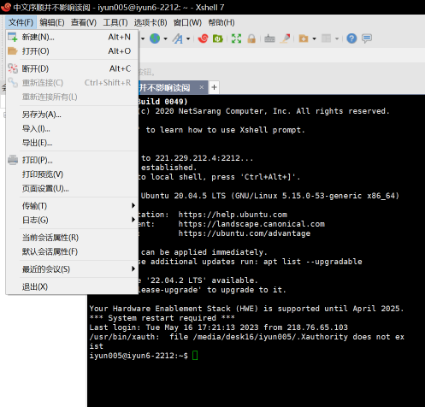Open the keyboard key mapping icon
This screenshot has width=426, height=408.
(269, 39)
